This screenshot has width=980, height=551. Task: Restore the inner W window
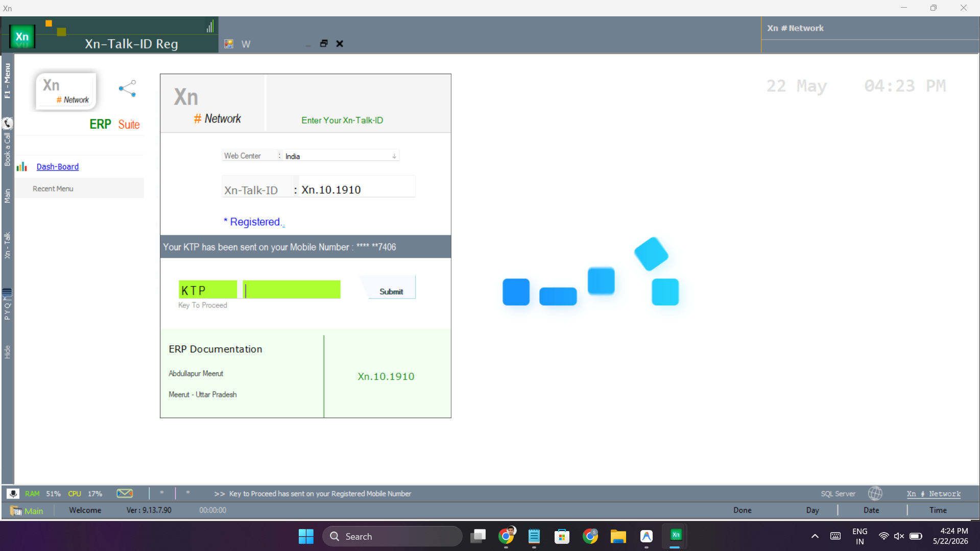(x=324, y=43)
